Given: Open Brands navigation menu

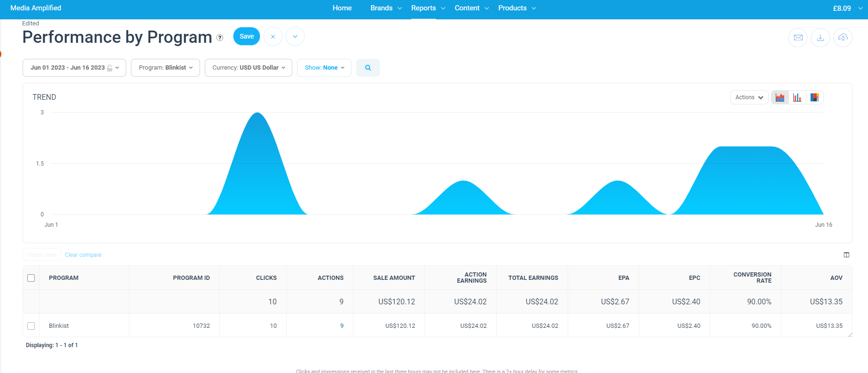Looking at the screenshot, I should [x=386, y=8].
